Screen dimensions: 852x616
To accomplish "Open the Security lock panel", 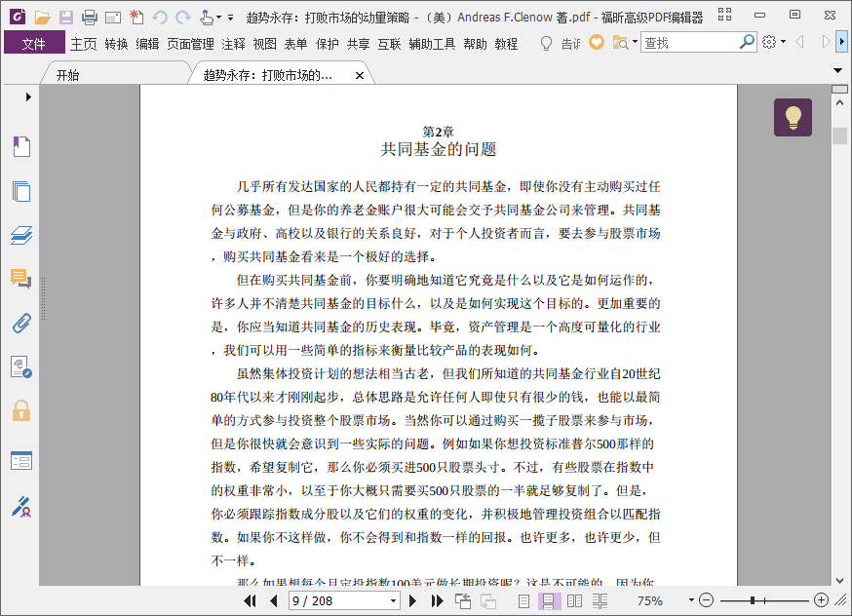I will (21, 411).
